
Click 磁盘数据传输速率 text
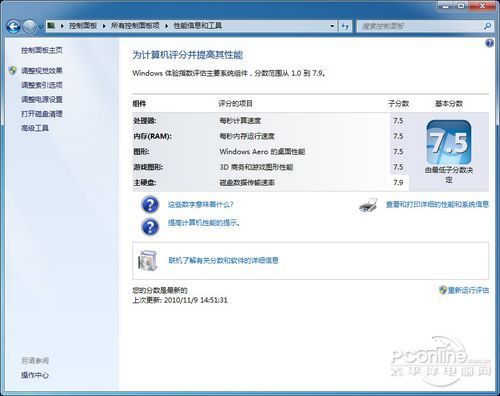pyautogui.click(x=247, y=183)
